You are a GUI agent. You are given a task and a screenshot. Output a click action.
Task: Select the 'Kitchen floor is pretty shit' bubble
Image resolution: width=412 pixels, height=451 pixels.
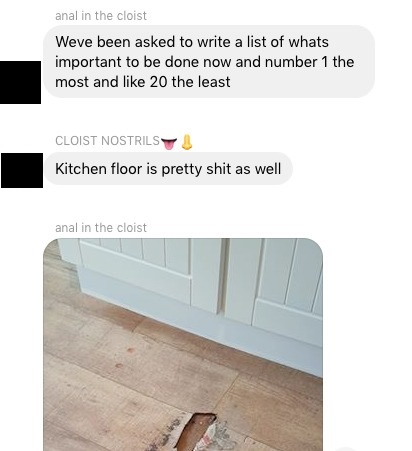[x=168, y=169]
